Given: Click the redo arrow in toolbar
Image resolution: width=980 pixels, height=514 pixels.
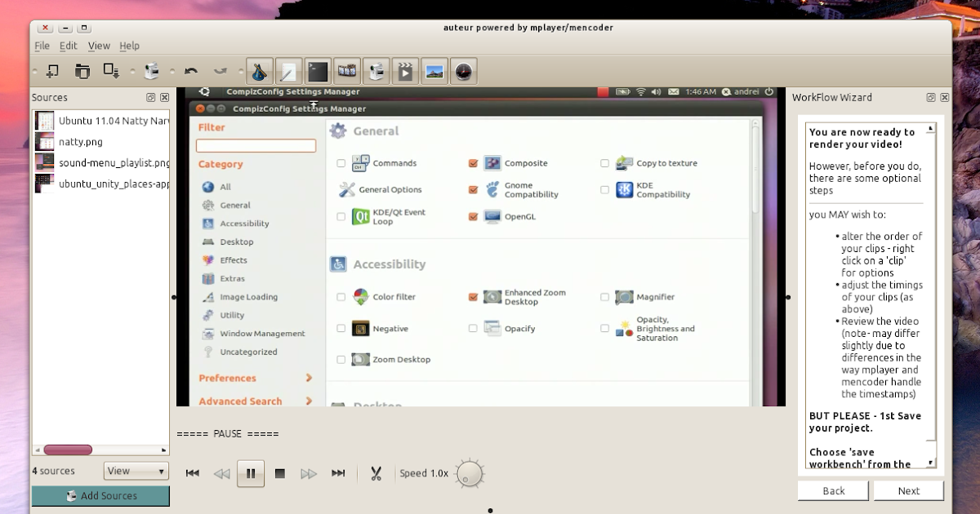Looking at the screenshot, I should pyautogui.click(x=220, y=72).
